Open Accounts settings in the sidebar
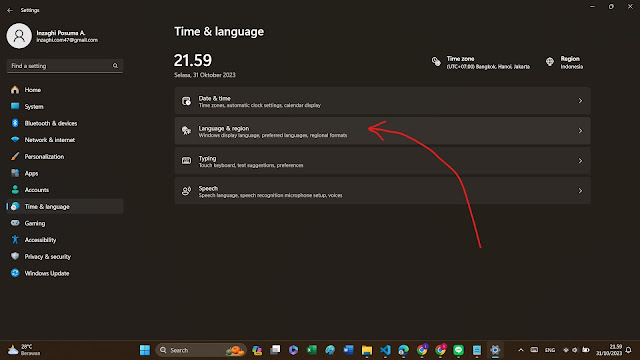The height and width of the screenshot is (360, 640). pyautogui.click(x=65, y=190)
